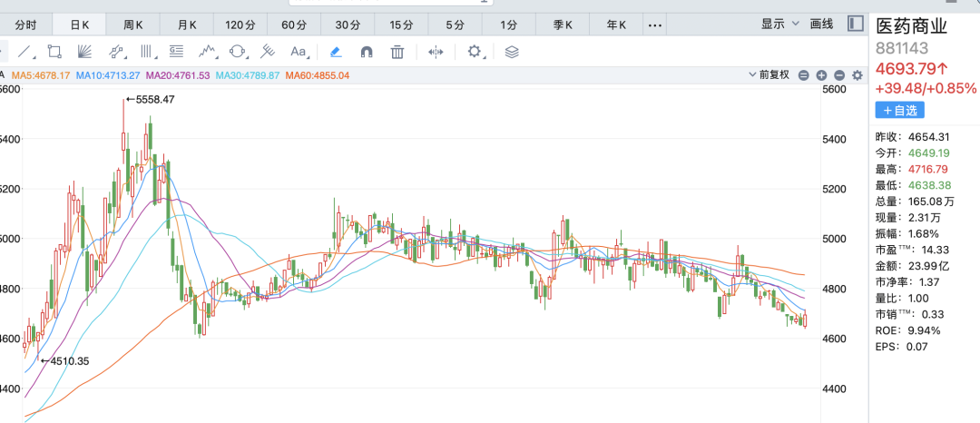Click the MA10:4713.27 indicator label
The height and width of the screenshot is (423, 980).
pyautogui.click(x=107, y=75)
